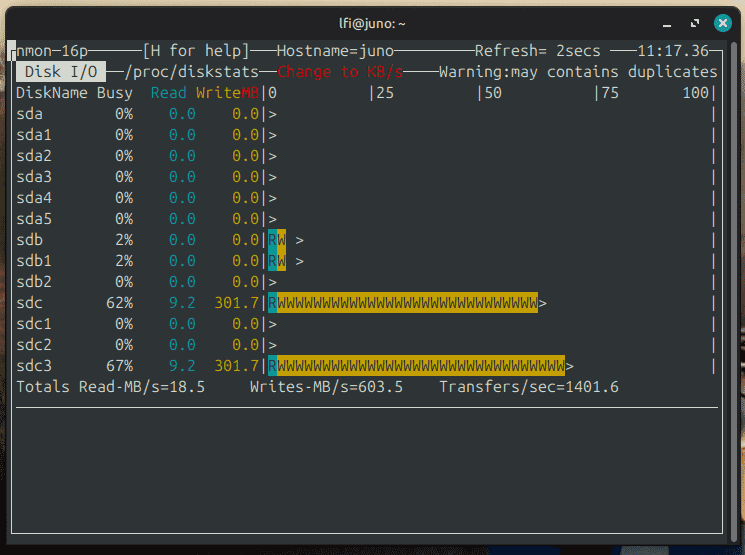Click the cyan Read column header
Screen dimensions: 745x555
[x=169, y=93]
